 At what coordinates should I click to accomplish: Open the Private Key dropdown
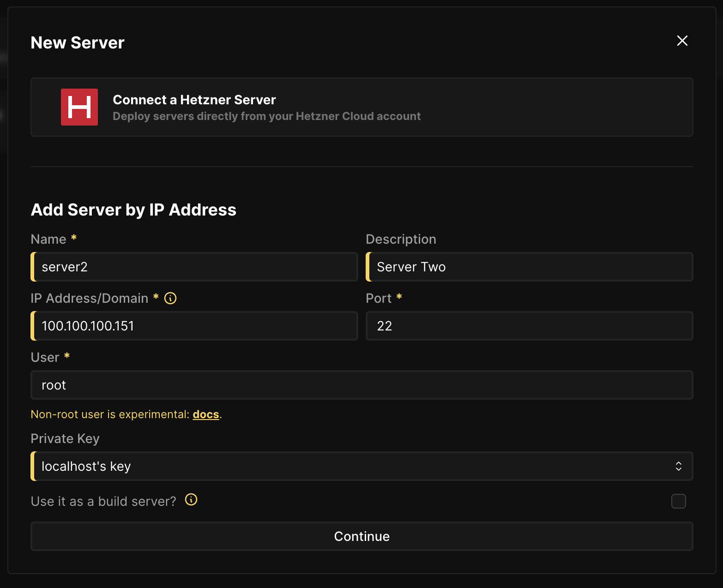[362, 466]
